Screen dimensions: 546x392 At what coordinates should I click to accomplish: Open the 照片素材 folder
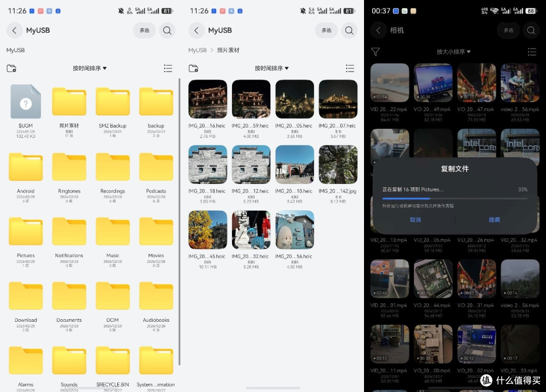click(x=69, y=102)
